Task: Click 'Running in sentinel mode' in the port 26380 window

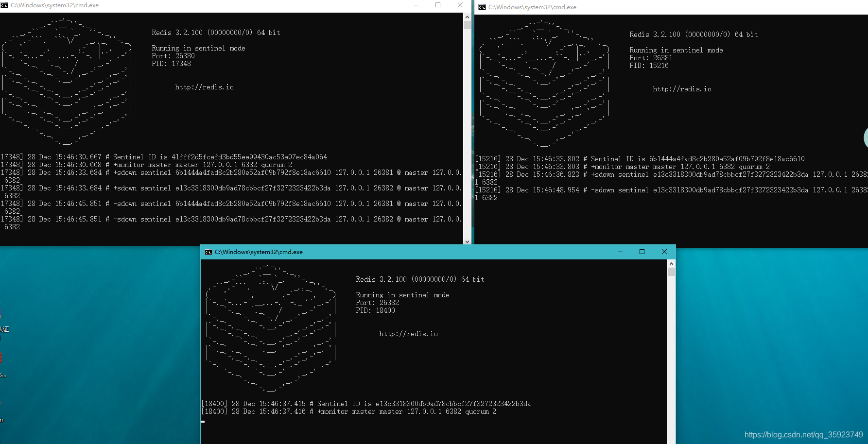Action: 198,49
